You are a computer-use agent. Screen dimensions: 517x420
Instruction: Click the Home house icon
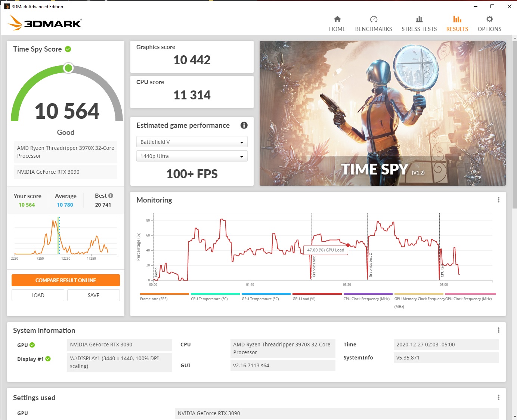click(337, 19)
